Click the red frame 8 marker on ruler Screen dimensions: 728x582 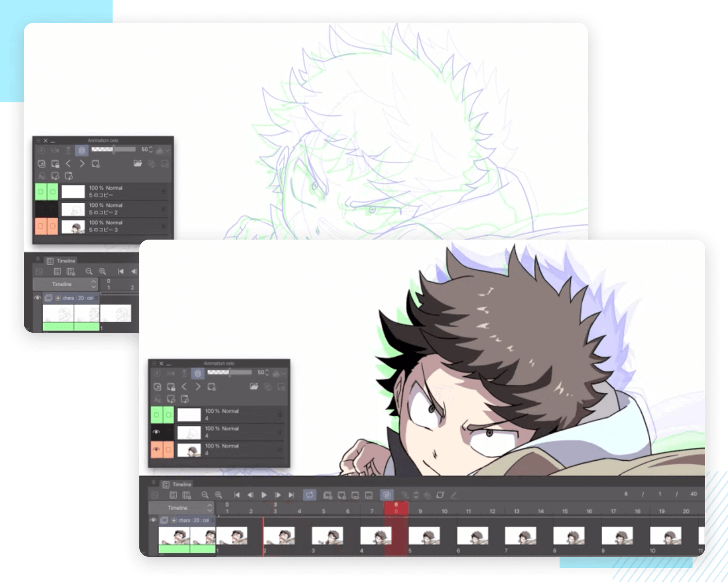click(x=396, y=508)
